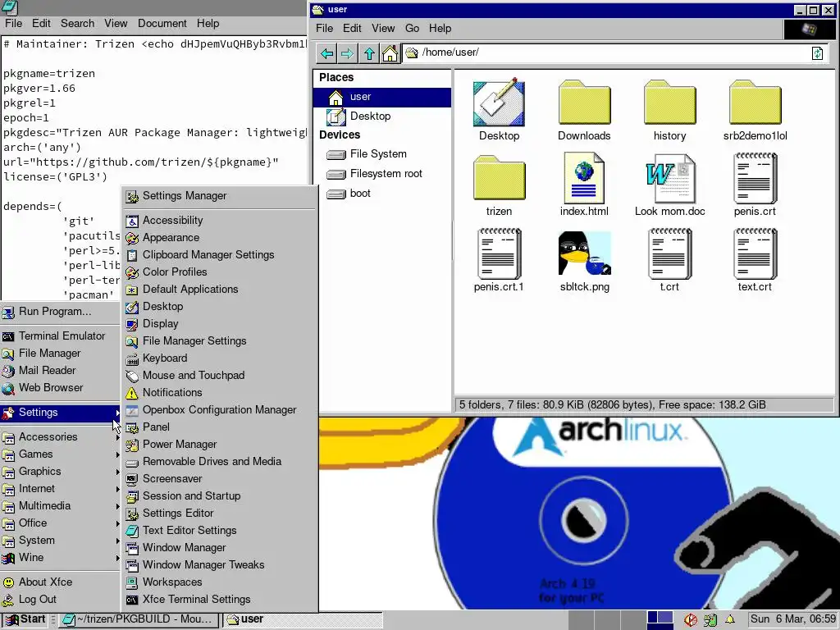This screenshot has height=630, width=840.
Task: Expand the System submenu
Action: [61, 541]
